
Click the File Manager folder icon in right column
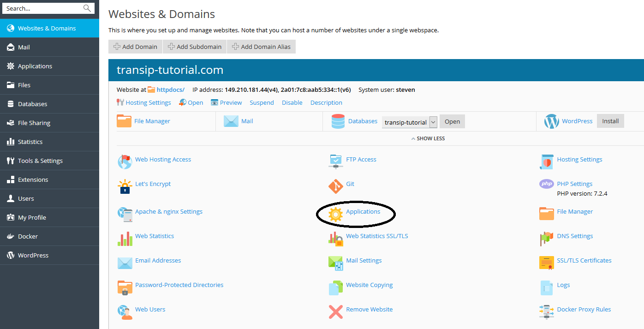(547, 214)
